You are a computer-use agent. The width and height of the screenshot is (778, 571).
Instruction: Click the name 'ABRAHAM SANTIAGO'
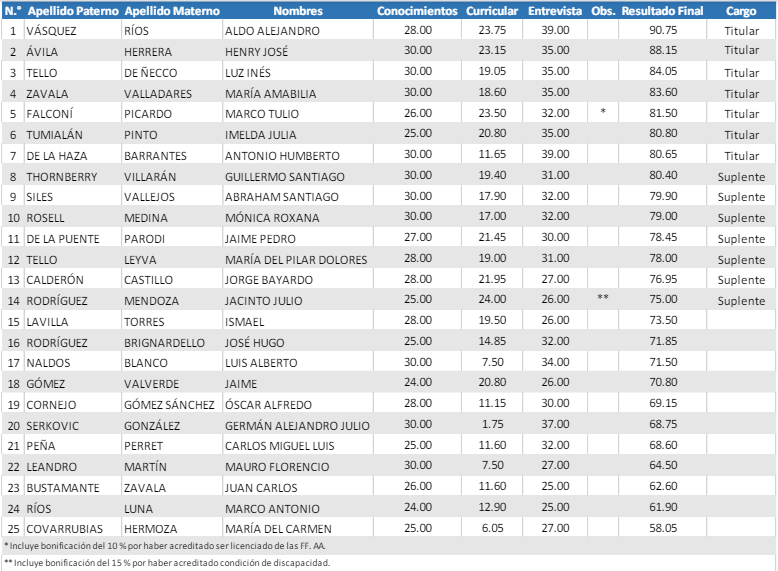point(282,197)
